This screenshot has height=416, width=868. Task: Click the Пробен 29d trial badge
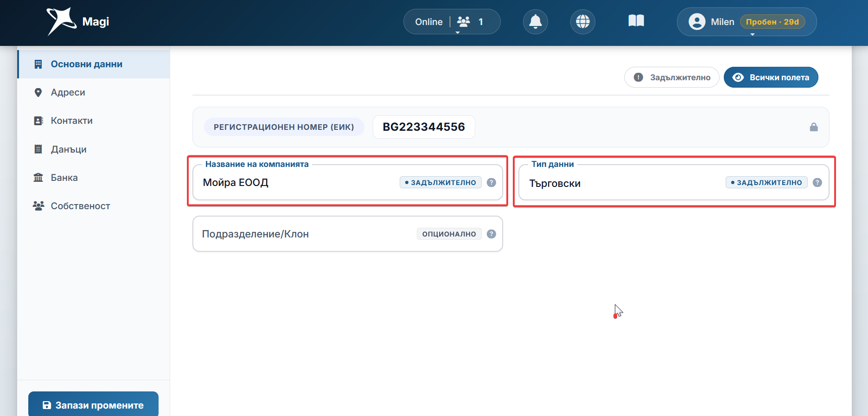(x=772, y=22)
